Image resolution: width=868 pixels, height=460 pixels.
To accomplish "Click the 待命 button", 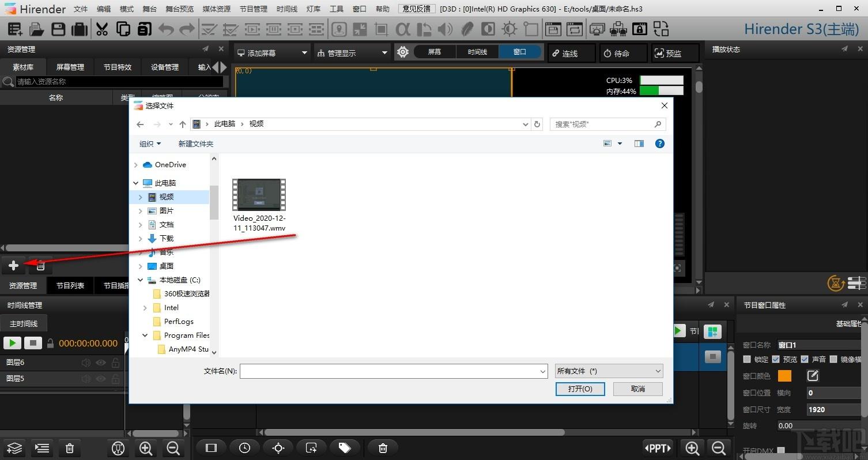I will [623, 53].
